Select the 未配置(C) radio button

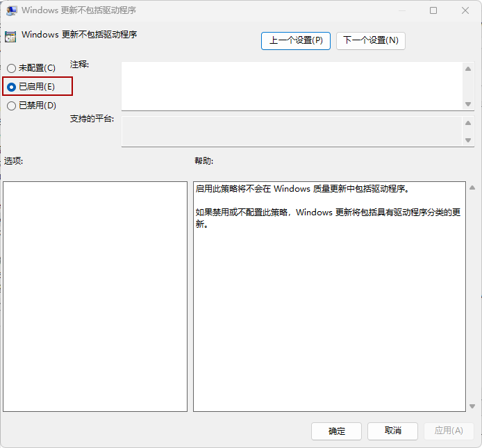[x=31, y=68]
